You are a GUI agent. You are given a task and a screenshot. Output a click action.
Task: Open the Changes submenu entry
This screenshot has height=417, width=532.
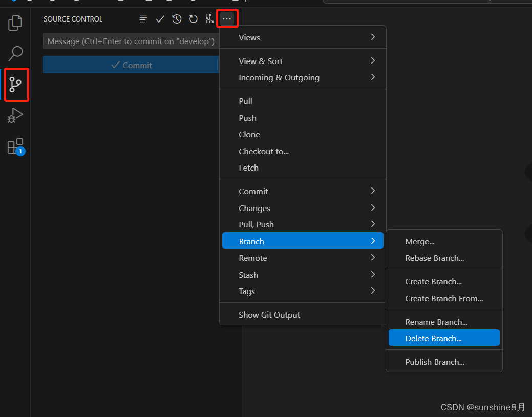(303, 208)
